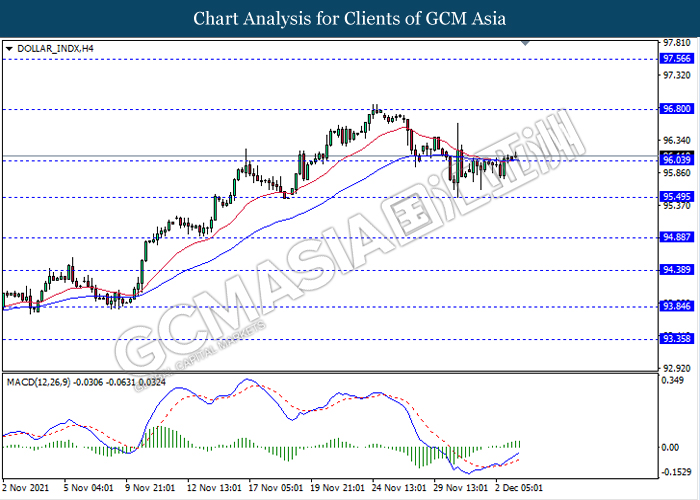This screenshot has height=500, width=700.
Task: Click the 96.340 price axis value
Action: coord(676,141)
